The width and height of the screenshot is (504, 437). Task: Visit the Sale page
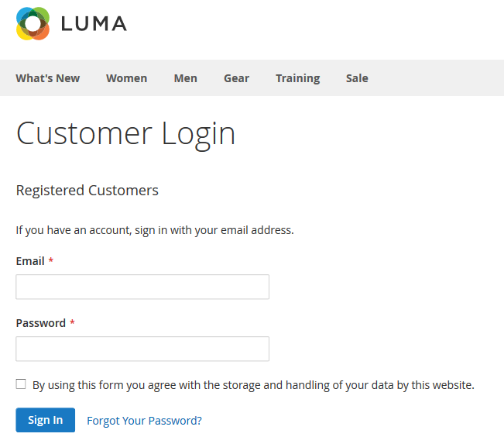(357, 78)
